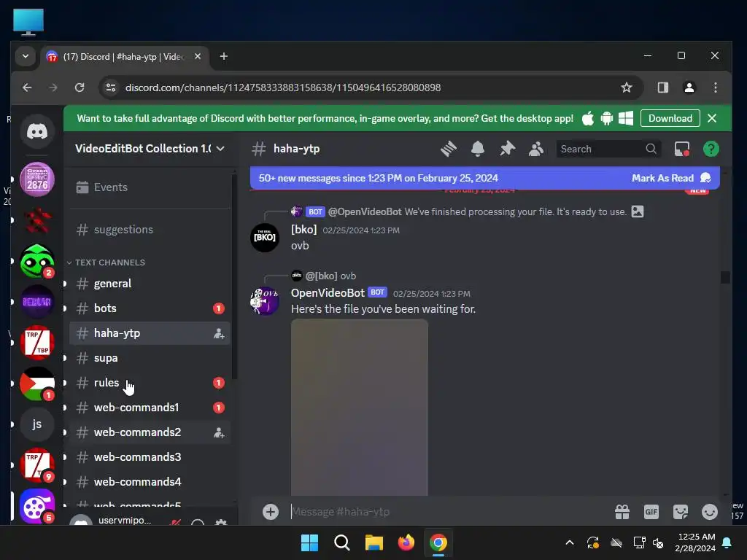747x560 pixels.
Task: Open the web-commands3 channel
Action: click(150, 457)
